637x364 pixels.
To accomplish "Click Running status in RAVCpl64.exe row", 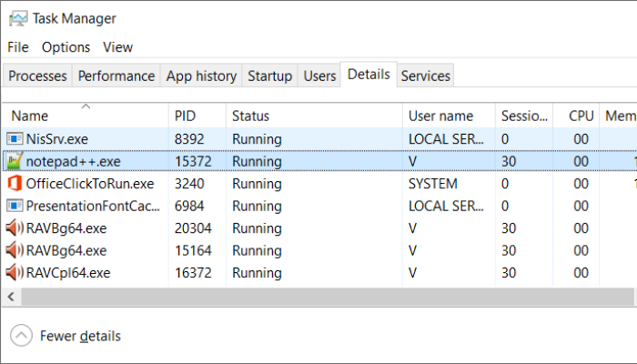I will click(x=257, y=273).
